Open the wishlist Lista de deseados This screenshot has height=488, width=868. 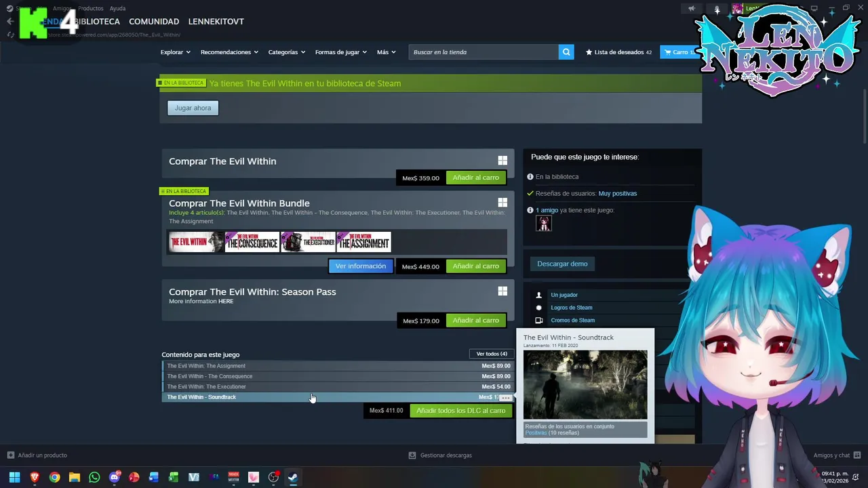pyautogui.click(x=618, y=52)
